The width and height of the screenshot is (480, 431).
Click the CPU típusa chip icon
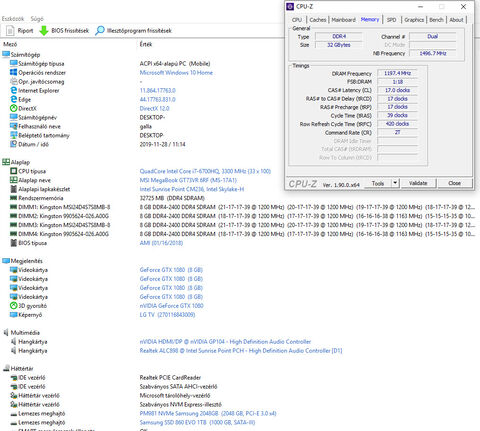click(14, 171)
